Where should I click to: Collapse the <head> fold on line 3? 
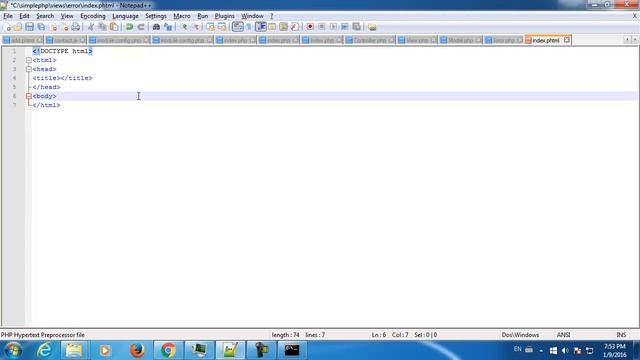pyautogui.click(x=29, y=69)
